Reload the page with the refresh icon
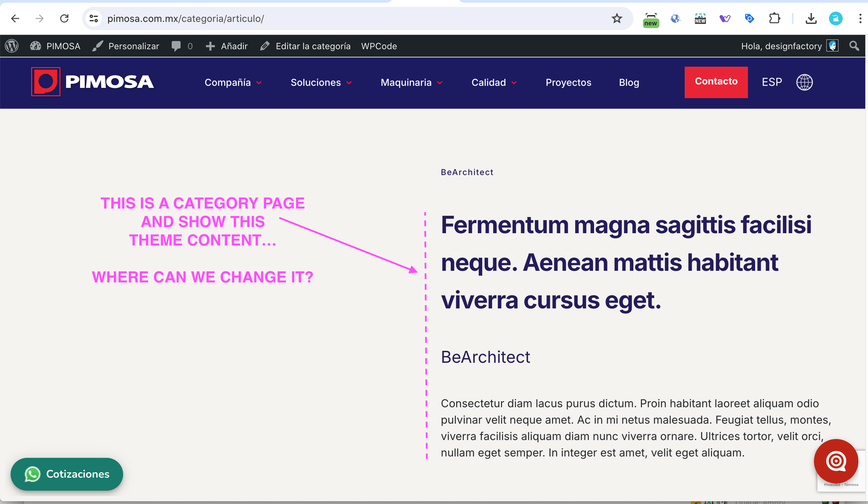The width and height of the screenshot is (868, 504). (64, 18)
